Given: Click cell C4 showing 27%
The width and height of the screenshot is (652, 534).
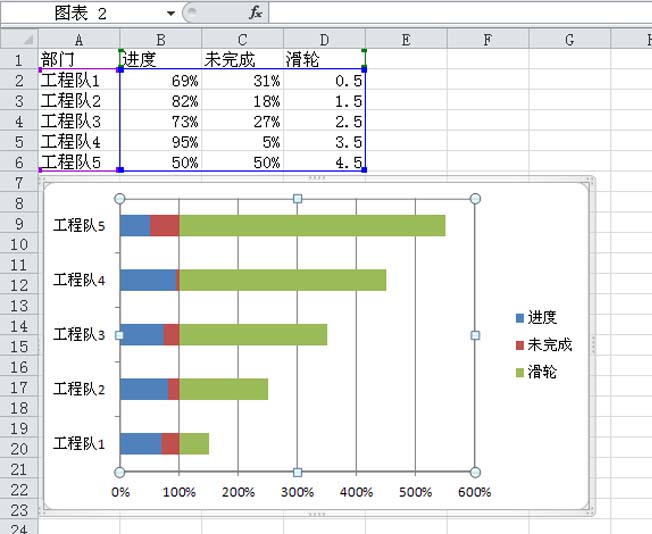Looking at the screenshot, I should pyautogui.click(x=242, y=121).
